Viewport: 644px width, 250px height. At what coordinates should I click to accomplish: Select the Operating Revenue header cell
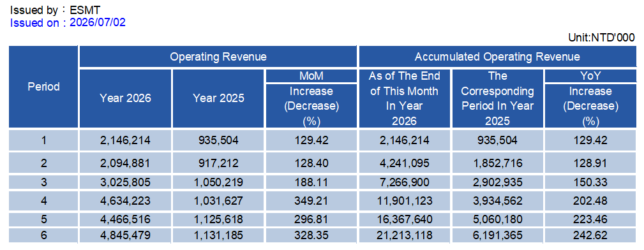point(218,57)
